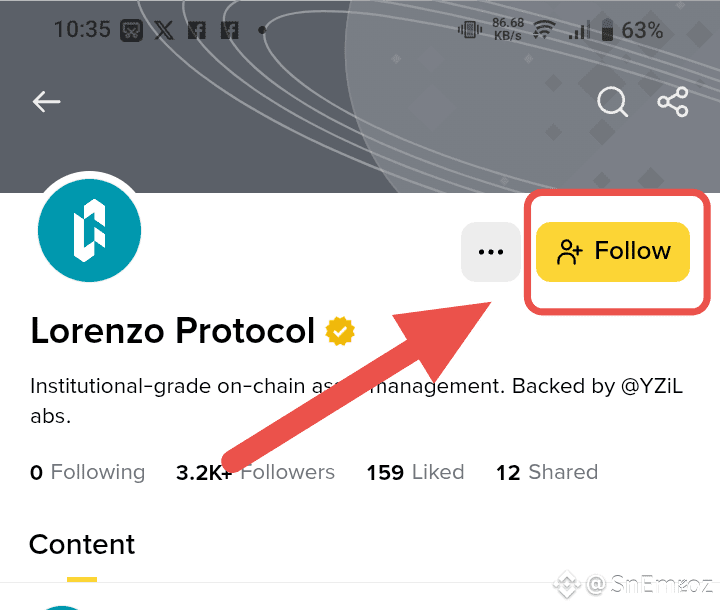This screenshot has width=720, height=610.
Task: Tap the vibrate mode status icon
Action: 469,30
